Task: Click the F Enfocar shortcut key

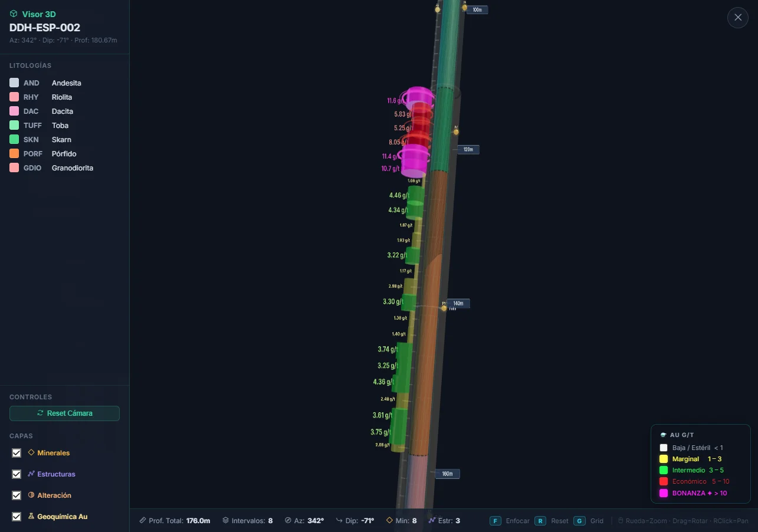Action: click(x=496, y=521)
